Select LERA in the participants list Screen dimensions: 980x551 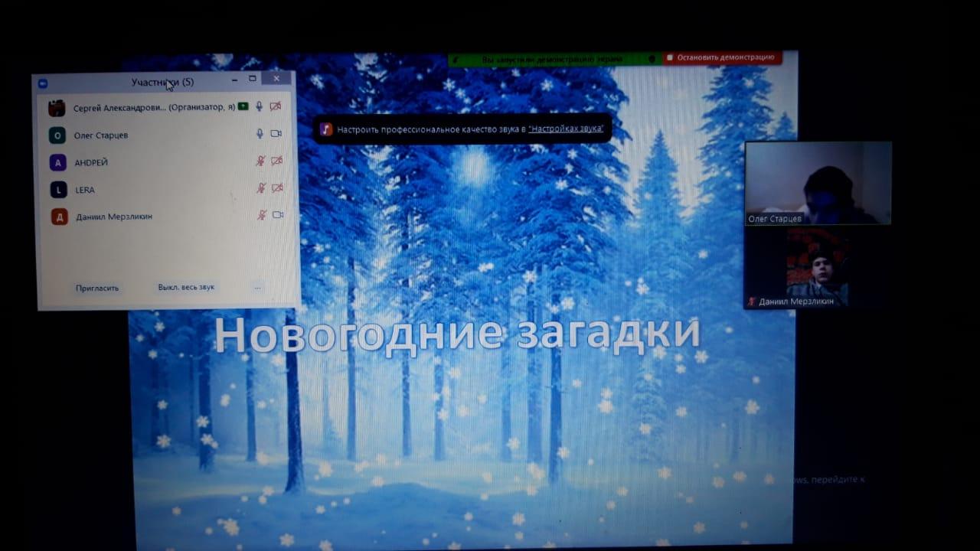click(84, 190)
